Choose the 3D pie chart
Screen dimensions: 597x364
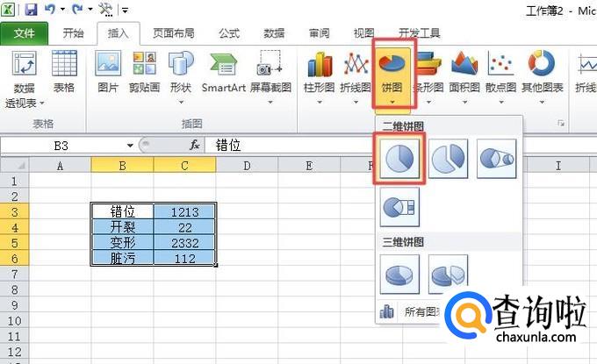click(399, 275)
